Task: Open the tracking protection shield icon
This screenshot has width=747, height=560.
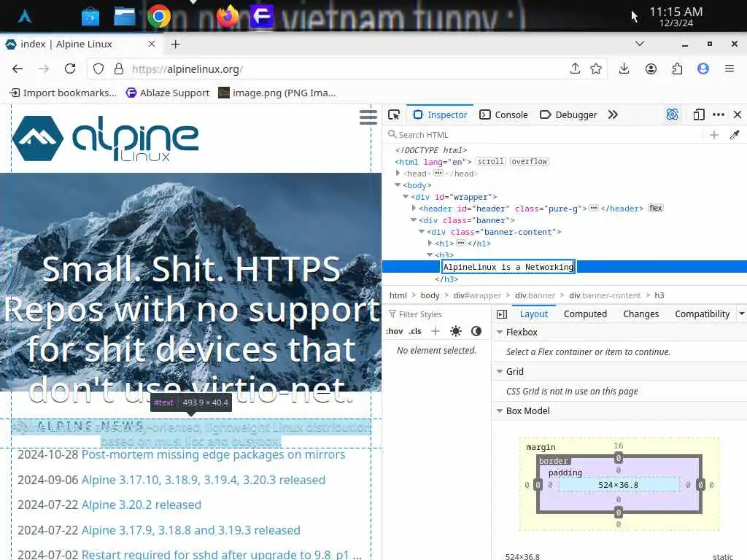Action: (x=98, y=69)
